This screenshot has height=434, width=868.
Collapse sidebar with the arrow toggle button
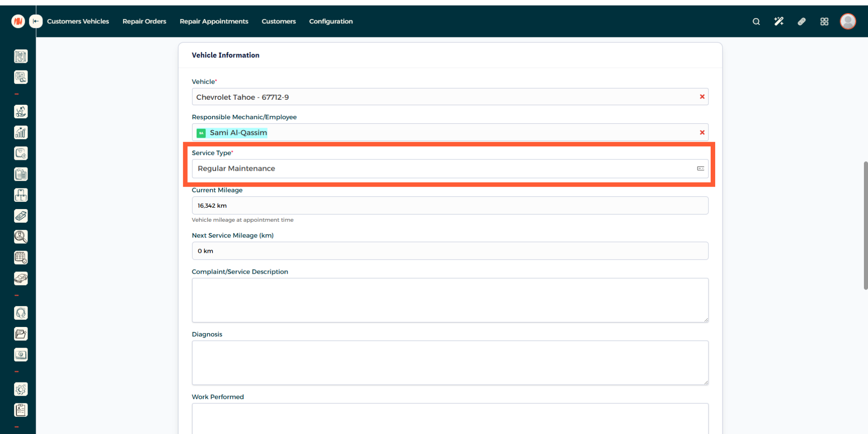pos(36,21)
